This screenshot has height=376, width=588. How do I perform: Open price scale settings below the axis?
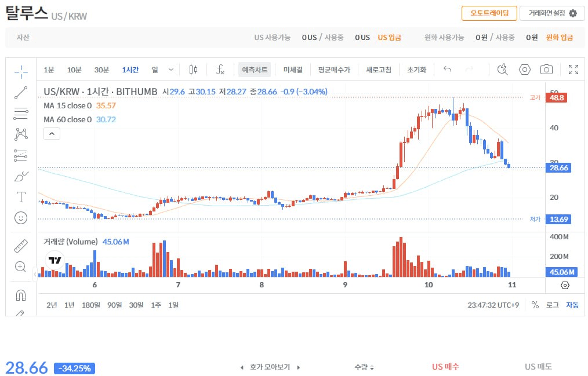pos(565,286)
